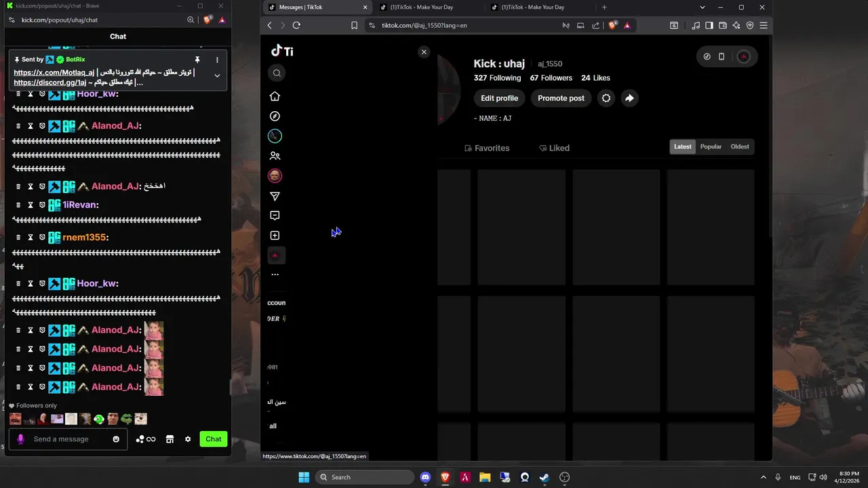Expand the pinned BotRix message chevron

[x=217, y=75]
